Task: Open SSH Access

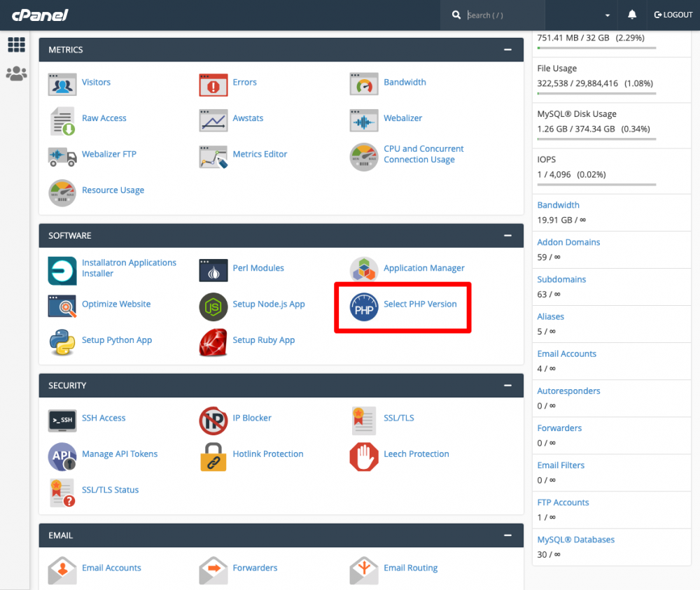Action: point(104,417)
